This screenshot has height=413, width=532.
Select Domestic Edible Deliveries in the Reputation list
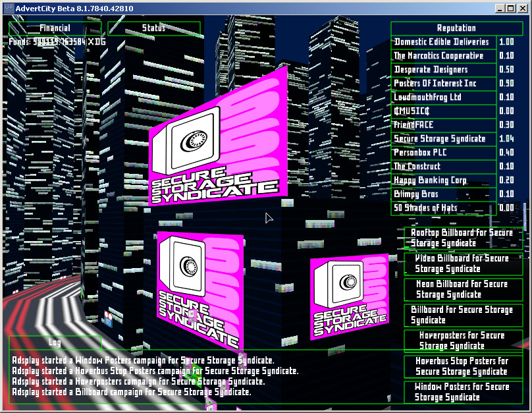point(442,41)
